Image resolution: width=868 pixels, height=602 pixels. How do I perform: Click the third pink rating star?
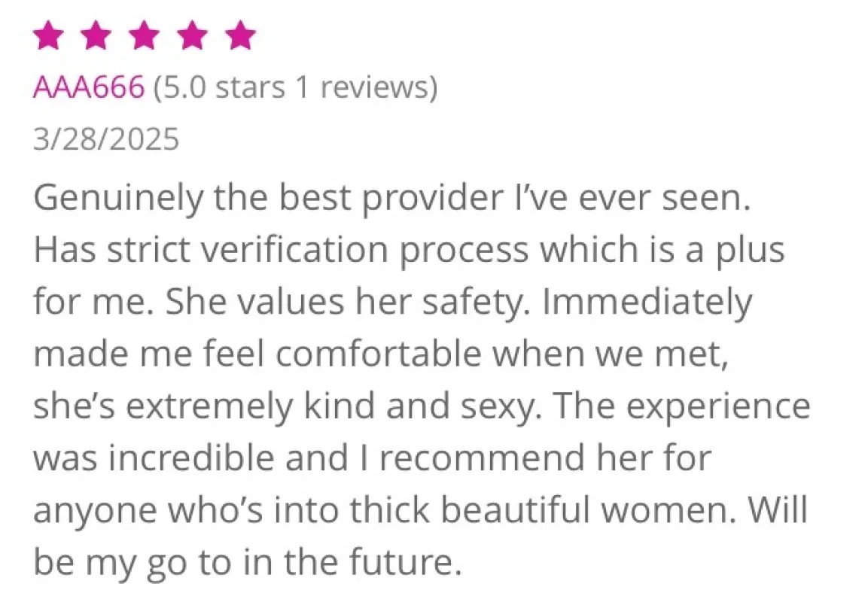[x=144, y=35]
